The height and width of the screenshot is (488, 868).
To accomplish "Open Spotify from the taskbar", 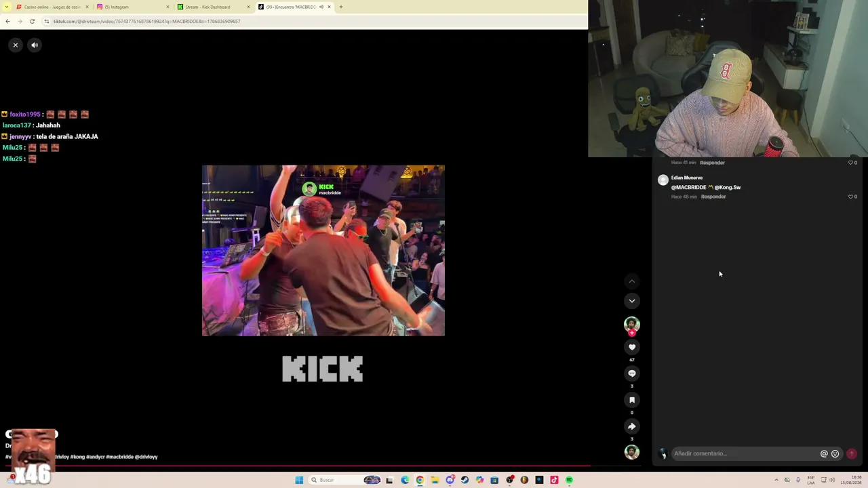I will (569, 480).
